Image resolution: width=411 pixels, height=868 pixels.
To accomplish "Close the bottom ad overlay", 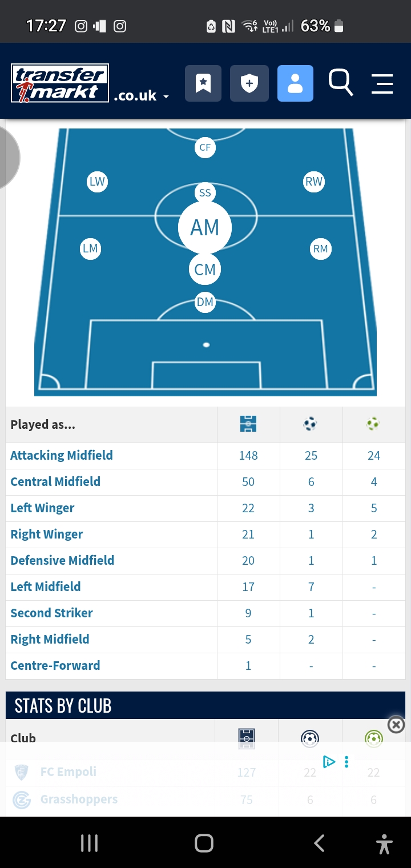I will [x=396, y=725].
